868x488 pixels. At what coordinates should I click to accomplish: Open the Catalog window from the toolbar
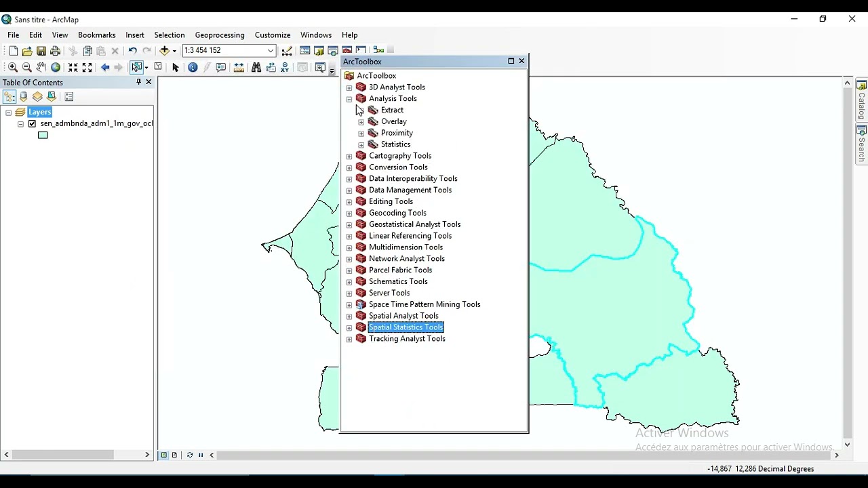tap(319, 51)
